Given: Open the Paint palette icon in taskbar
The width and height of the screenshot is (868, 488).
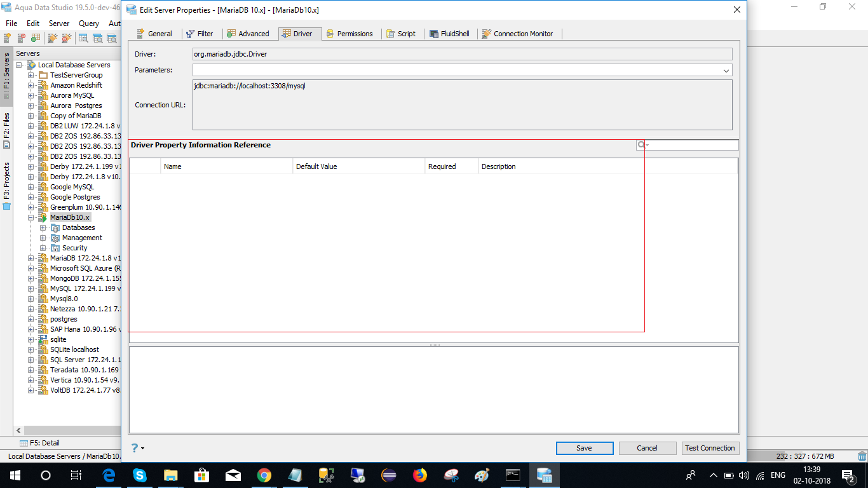Looking at the screenshot, I should 482,475.
